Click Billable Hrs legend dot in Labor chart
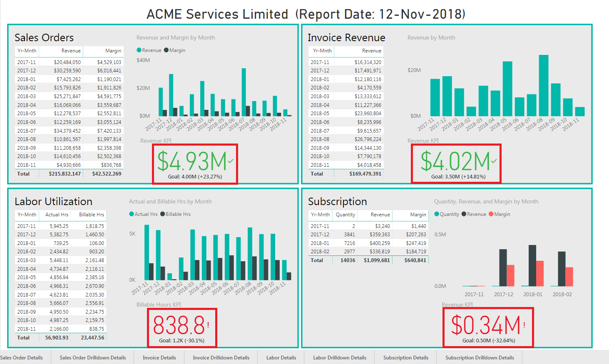609x364 pixels. (x=163, y=214)
